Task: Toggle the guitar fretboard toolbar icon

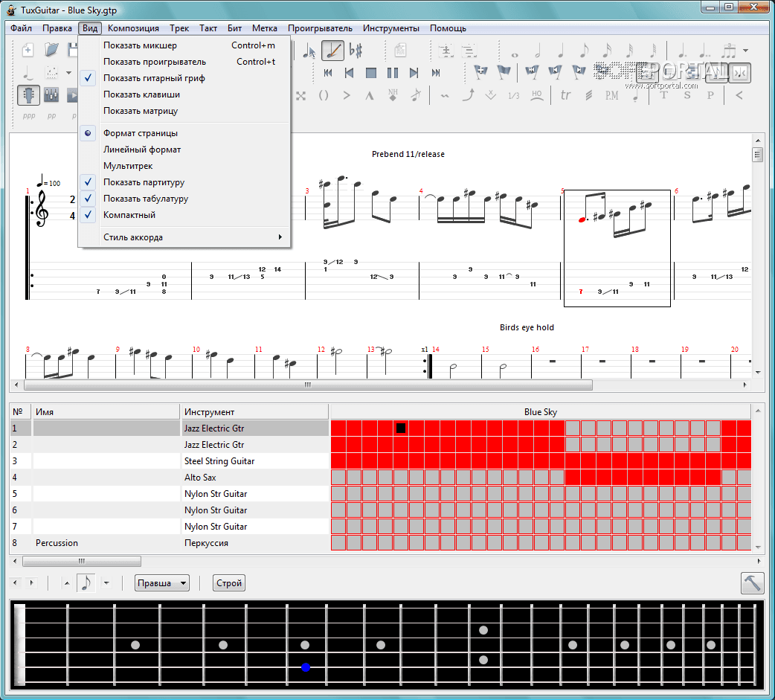Action: tap(28, 95)
